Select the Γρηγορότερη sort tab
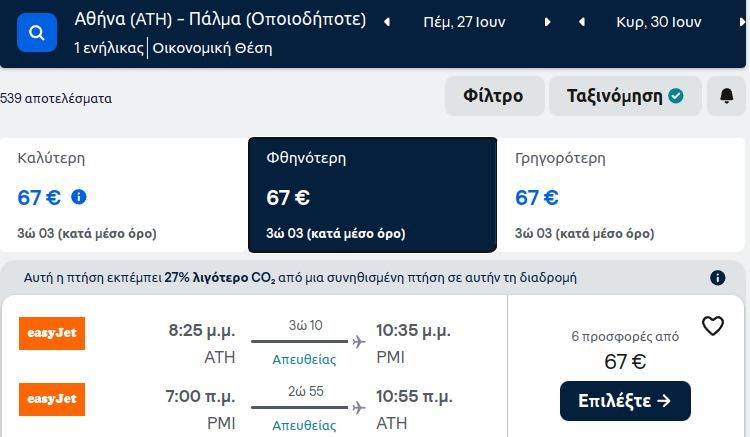 tap(621, 195)
